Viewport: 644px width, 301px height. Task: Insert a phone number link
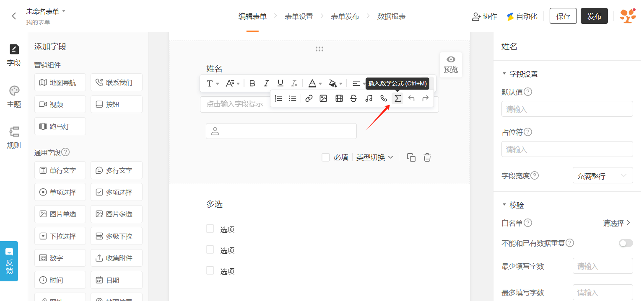coord(384,98)
